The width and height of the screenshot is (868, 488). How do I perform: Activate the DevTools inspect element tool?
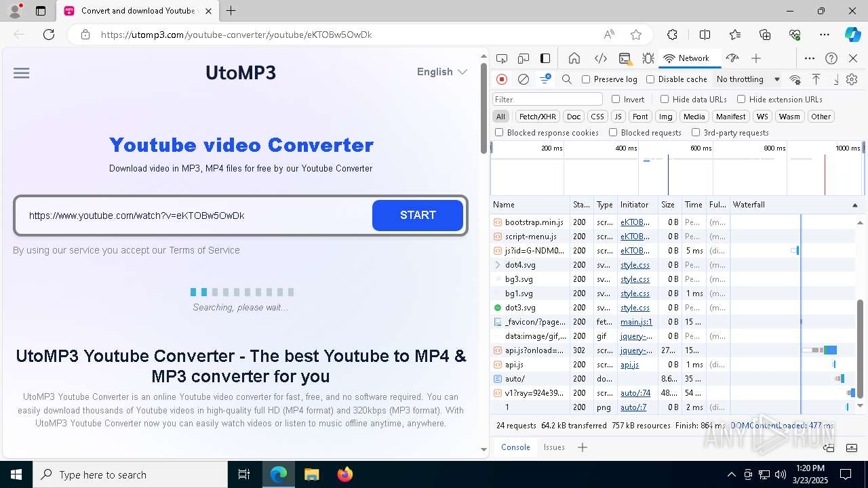(502, 58)
